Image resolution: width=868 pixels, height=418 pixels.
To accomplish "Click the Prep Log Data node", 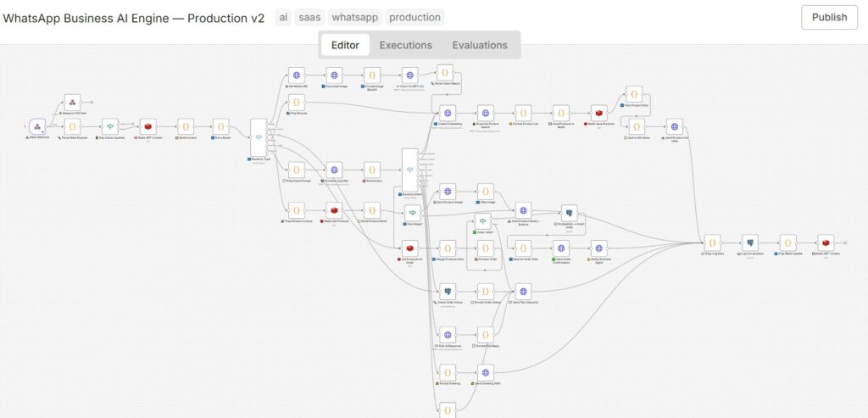I will point(712,242).
